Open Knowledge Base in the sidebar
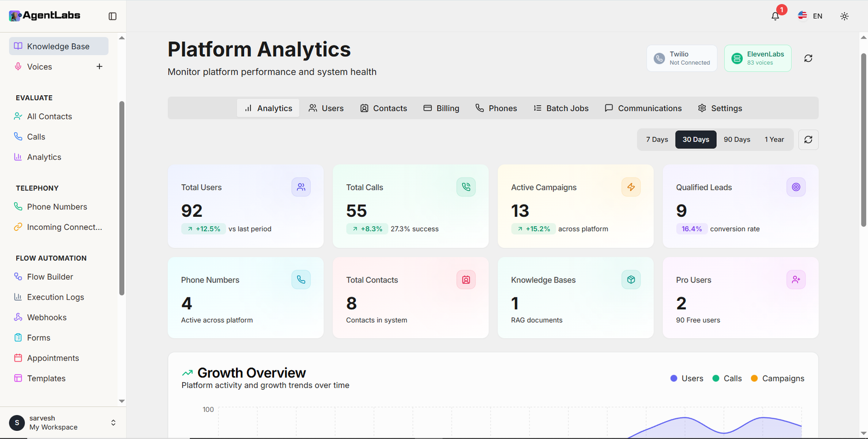The height and width of the screenshot is (439, 868). click(59, 46)
